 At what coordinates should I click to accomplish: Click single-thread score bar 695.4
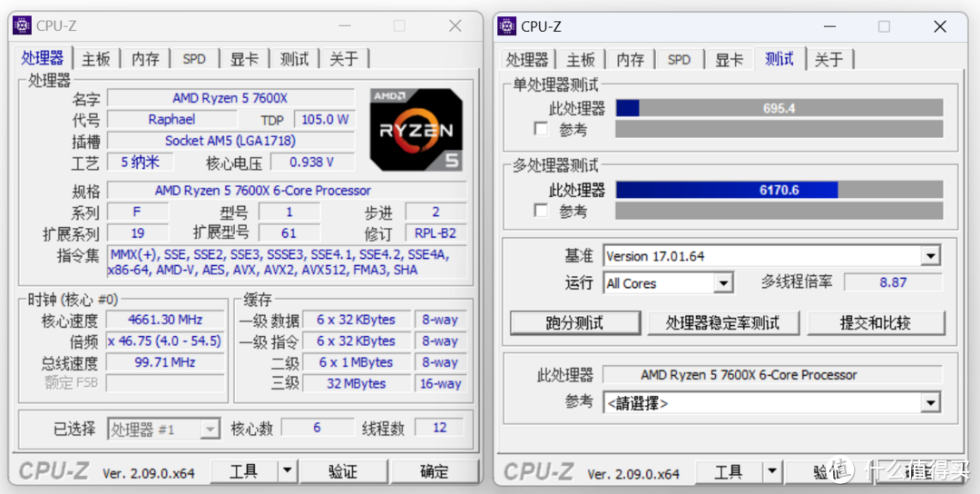pos(779,108)
